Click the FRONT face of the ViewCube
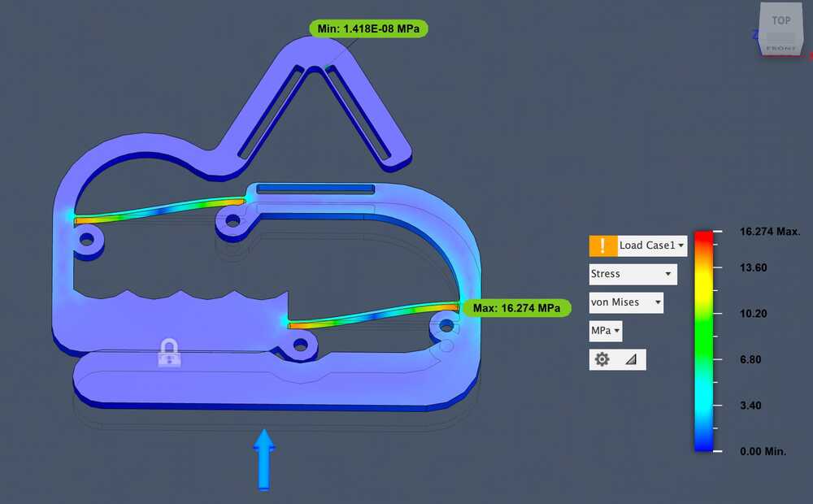The height and width of the screenshot is (504, 813). click(781, 46)
